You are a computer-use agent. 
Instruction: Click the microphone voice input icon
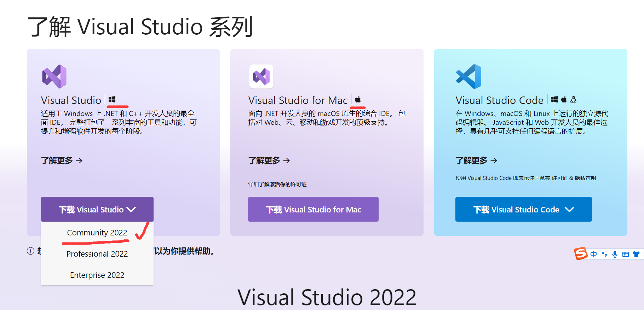coord(615,254)
